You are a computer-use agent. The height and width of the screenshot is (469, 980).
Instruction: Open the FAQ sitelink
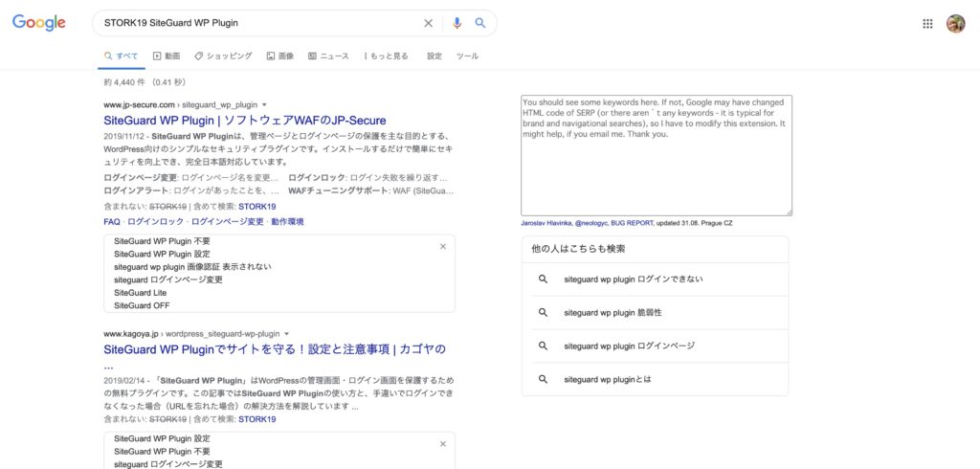click(x=112, y=222)
